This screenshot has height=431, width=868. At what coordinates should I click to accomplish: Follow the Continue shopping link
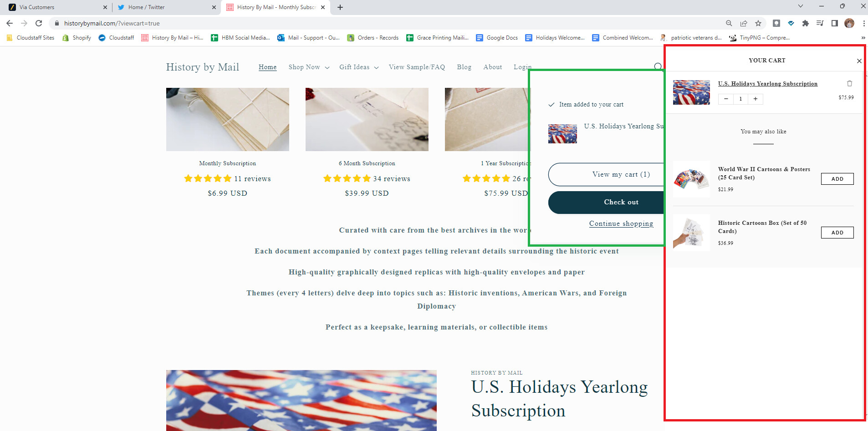tap(621, 223)
